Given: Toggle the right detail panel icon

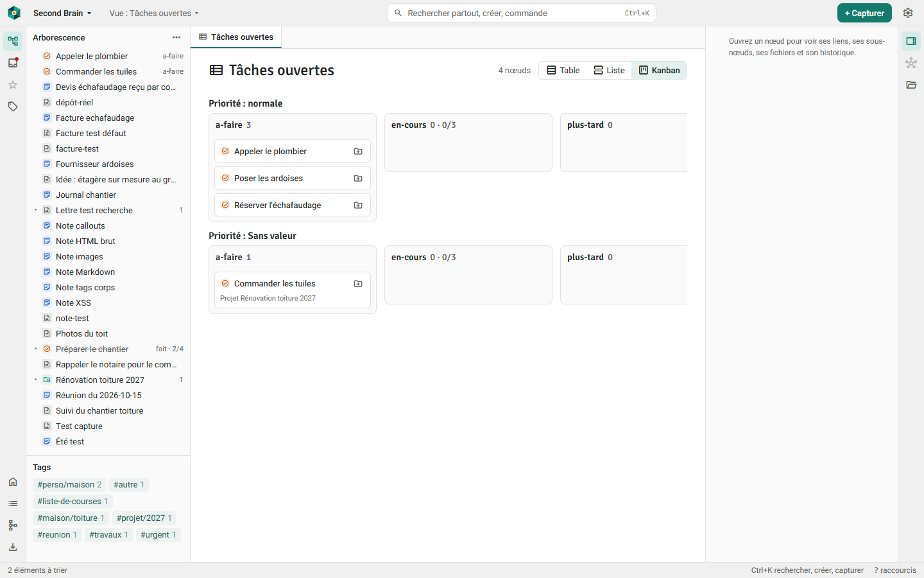Looking at the screenshot, I should [911, 41].
